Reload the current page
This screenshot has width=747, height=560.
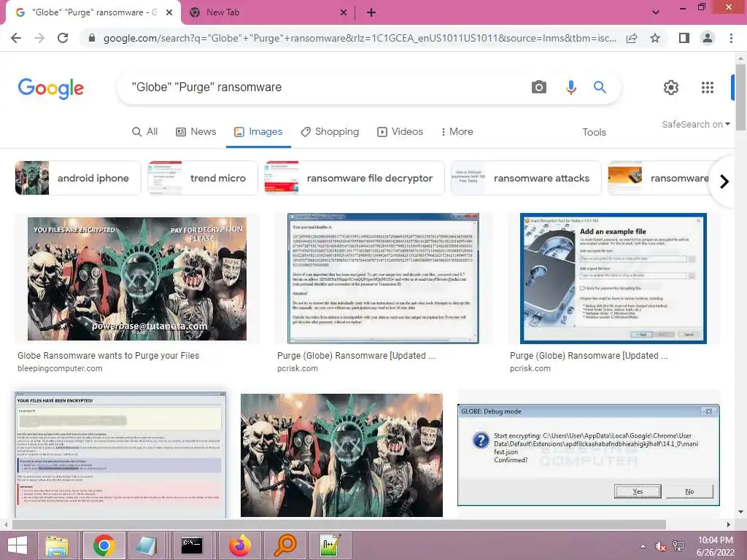pyautogui.click(x=63, y=38)
